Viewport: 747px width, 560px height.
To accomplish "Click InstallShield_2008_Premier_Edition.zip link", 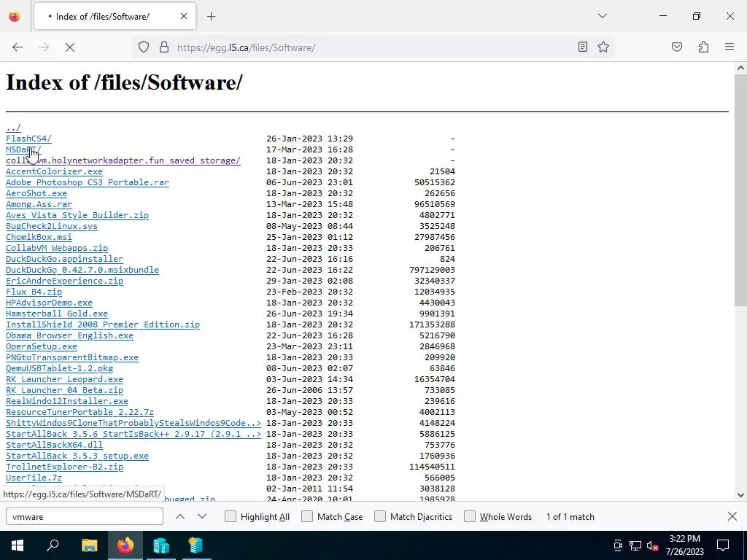I will pyautogui.click(x=102, y=324).
